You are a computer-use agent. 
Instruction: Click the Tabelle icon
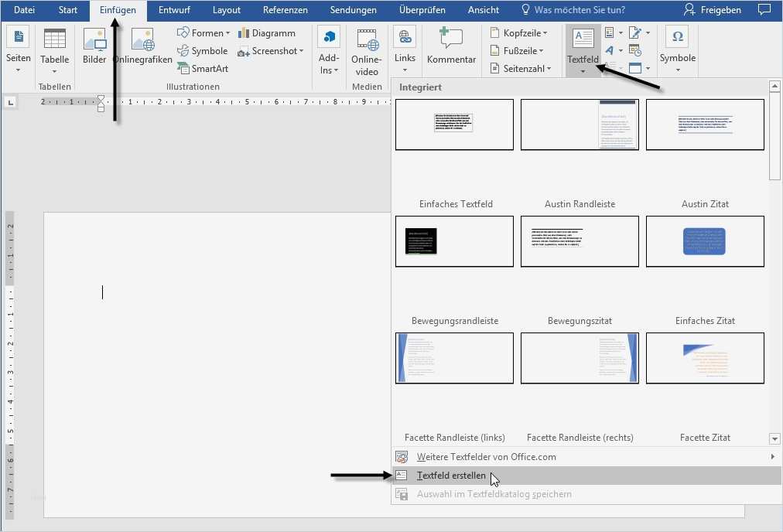click(54, 40)
